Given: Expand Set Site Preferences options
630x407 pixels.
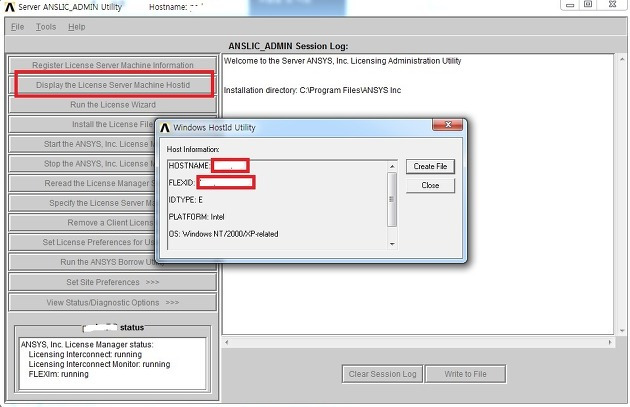Looking at the screenshot, I should [112, 282].
